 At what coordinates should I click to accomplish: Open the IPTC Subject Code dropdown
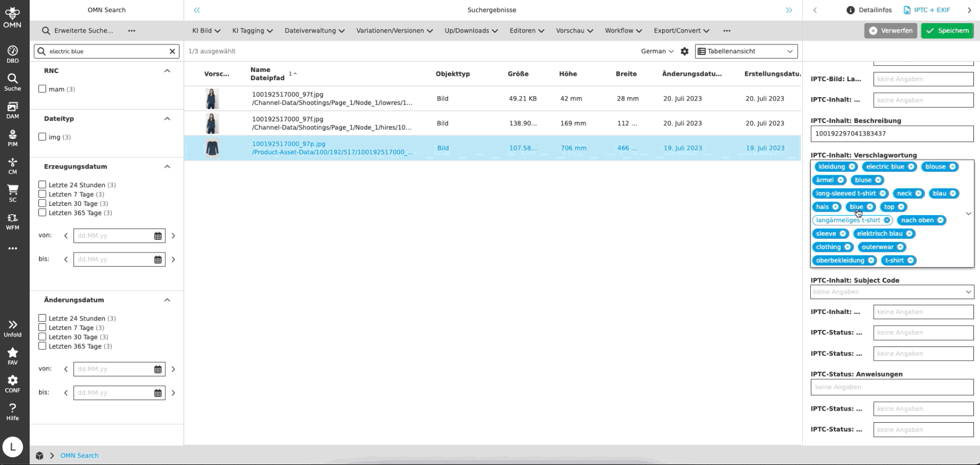click(892, 292)
